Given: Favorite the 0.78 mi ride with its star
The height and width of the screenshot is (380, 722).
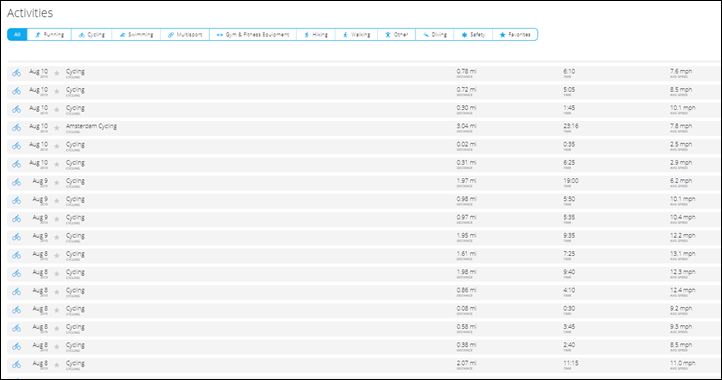Looking at the screenshot, I should (57, 73).
